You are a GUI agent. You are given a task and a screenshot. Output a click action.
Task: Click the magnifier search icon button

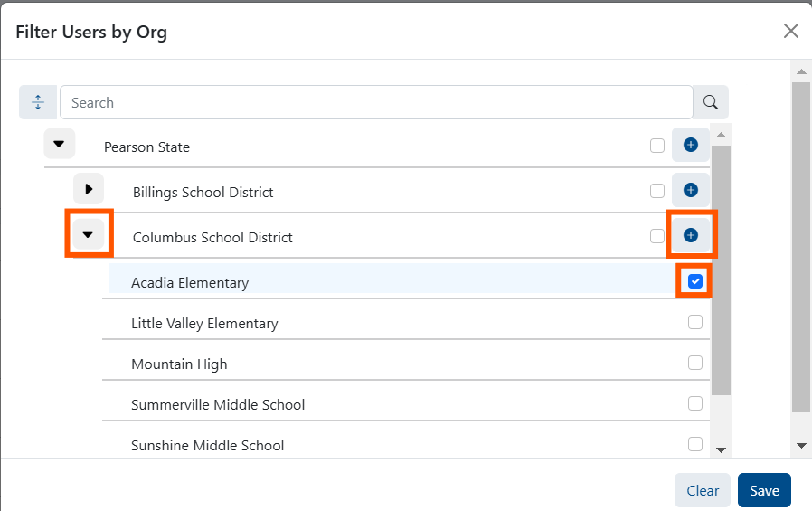[711, 103]
